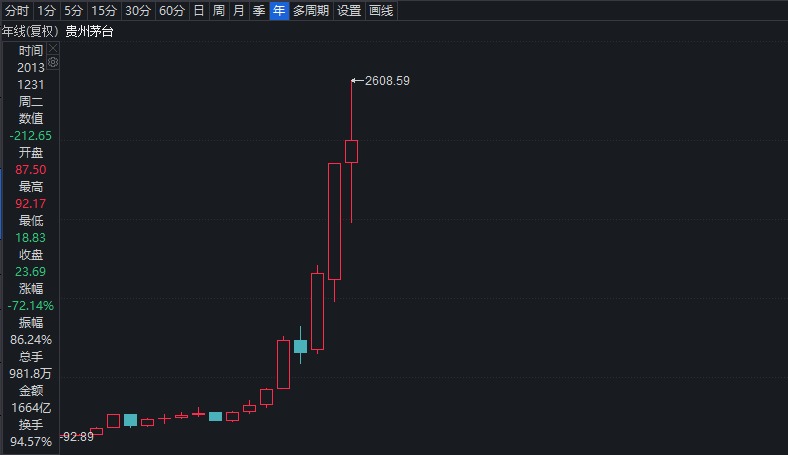
Task: Click the 时间 year value 2013
Action: pyautogui.click(x=31, y=68)
